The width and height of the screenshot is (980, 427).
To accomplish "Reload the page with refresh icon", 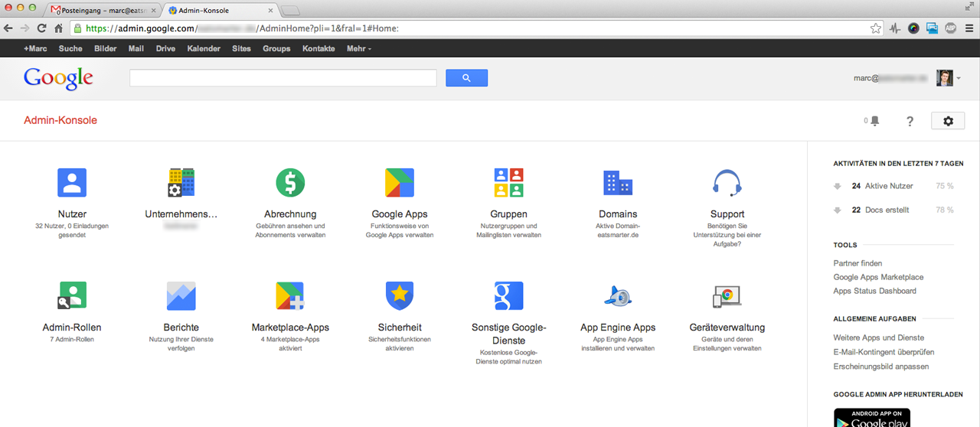I will [x=42, y=28].
